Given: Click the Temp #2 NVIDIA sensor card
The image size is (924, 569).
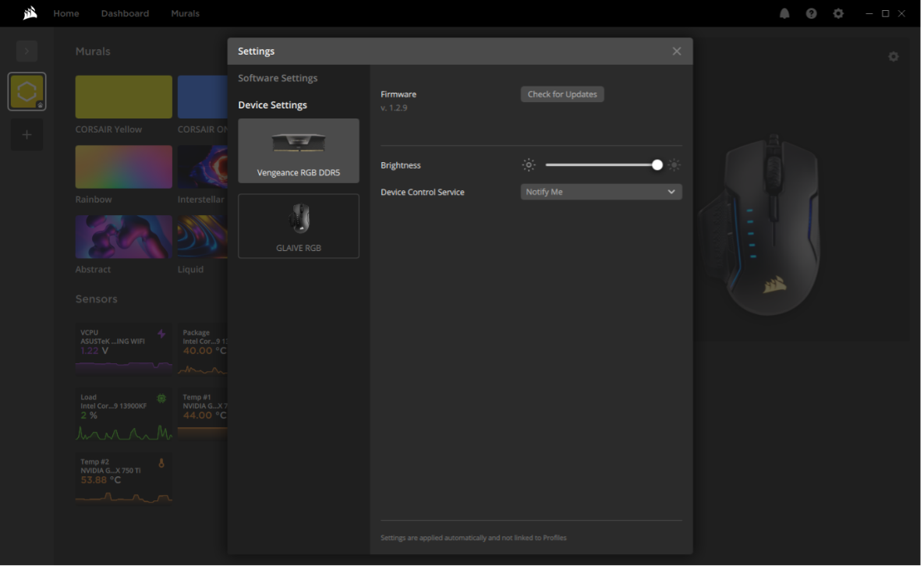Looking at the screenshot, I should [x=124, y=480].
